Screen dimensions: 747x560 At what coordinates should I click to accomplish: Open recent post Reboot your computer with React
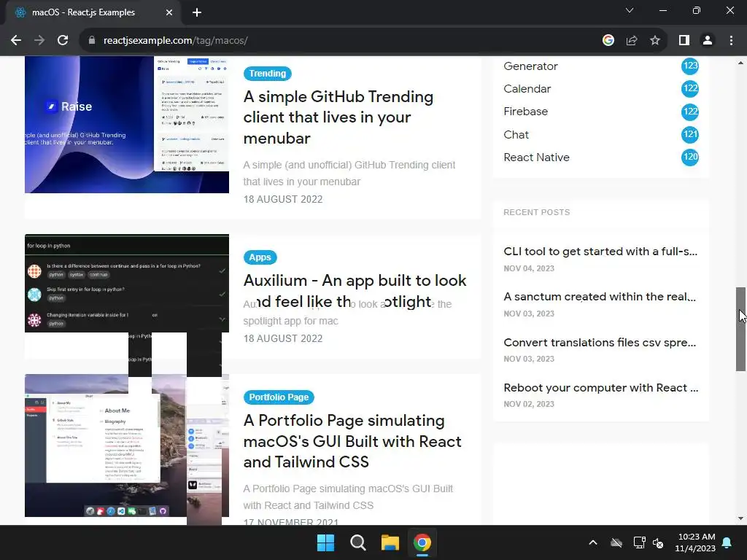(x=601, y=388)
